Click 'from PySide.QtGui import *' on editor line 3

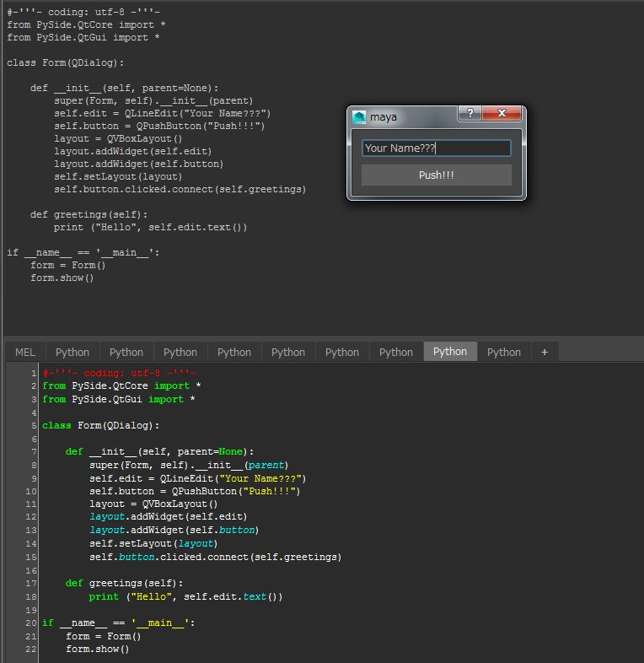(119, 399)
